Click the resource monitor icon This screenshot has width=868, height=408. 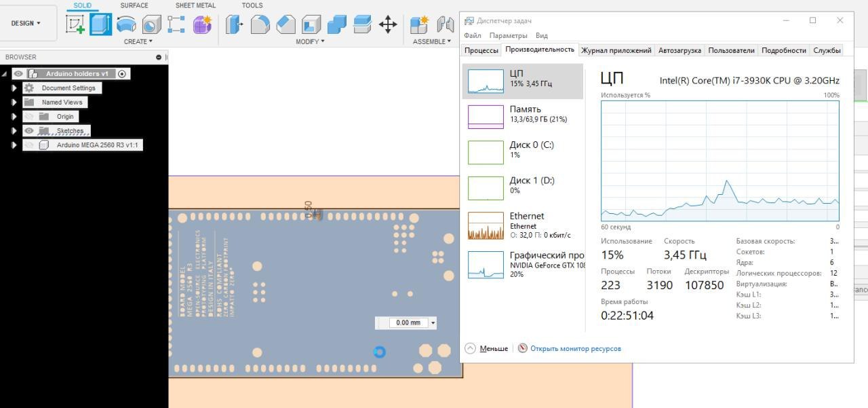pyautogui.click(x=523, y=348)
